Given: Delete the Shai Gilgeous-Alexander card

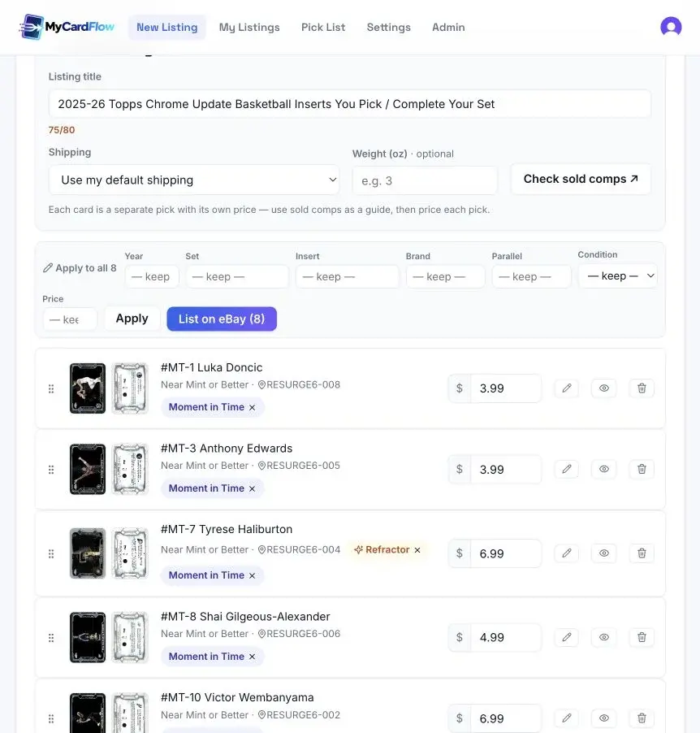Looking at the screenshot, I should (642, 637).
